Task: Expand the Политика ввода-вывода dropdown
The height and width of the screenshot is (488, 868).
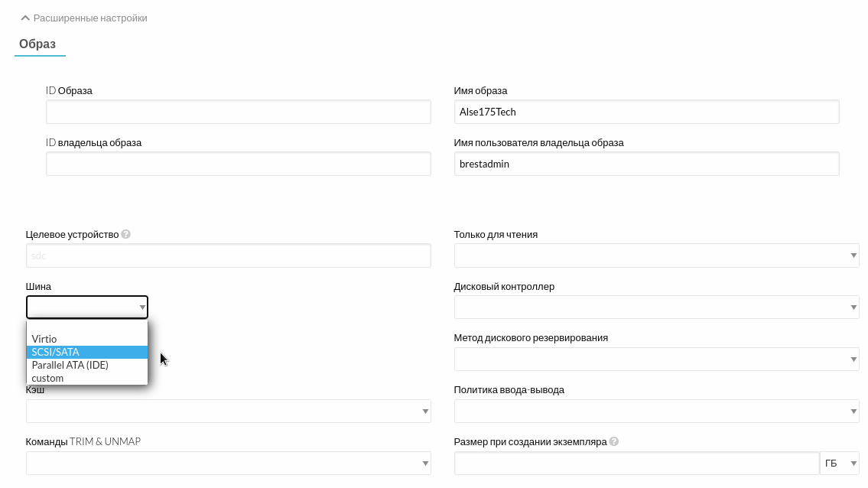Action: click(x=656, y=411)
